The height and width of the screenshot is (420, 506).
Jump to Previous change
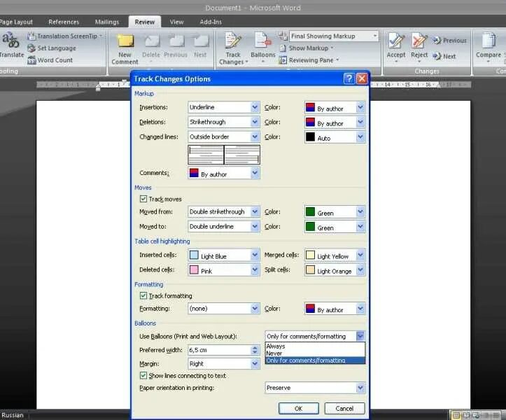(450, 41)
